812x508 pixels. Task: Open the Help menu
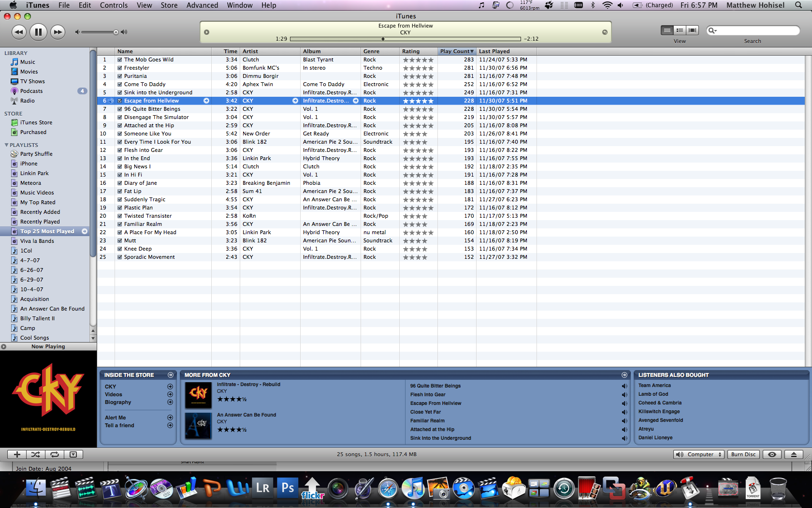269,5
